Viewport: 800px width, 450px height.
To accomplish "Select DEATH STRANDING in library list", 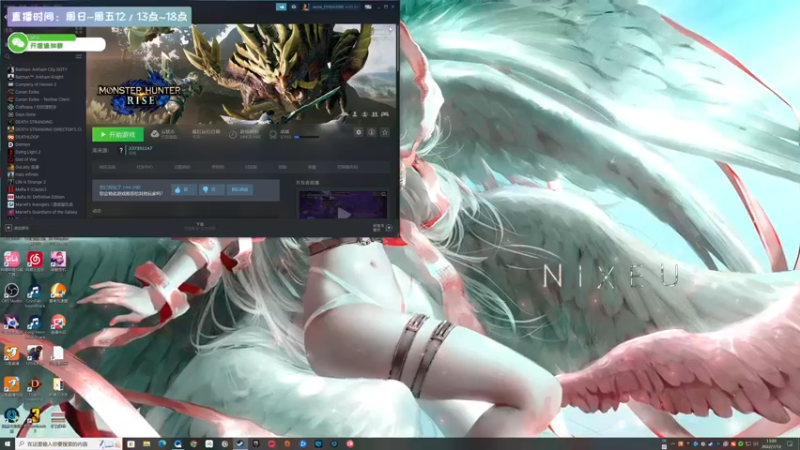I will click(x=34, y=122).
